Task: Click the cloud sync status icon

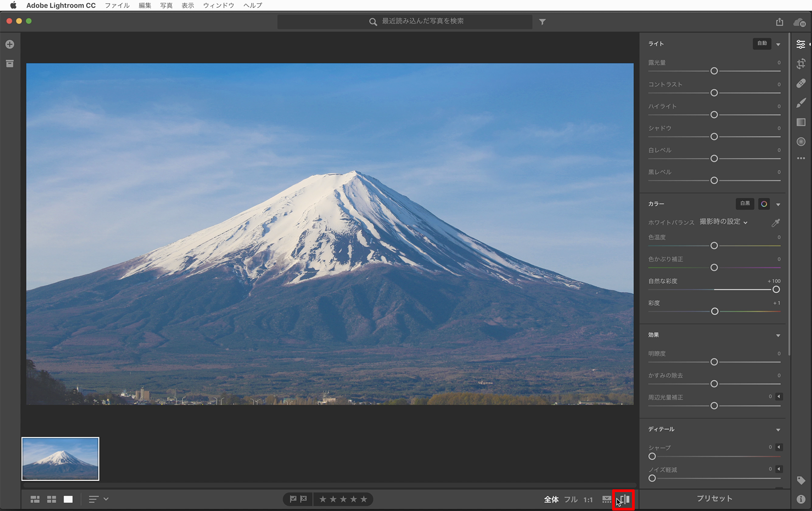Action: [800, 22]
